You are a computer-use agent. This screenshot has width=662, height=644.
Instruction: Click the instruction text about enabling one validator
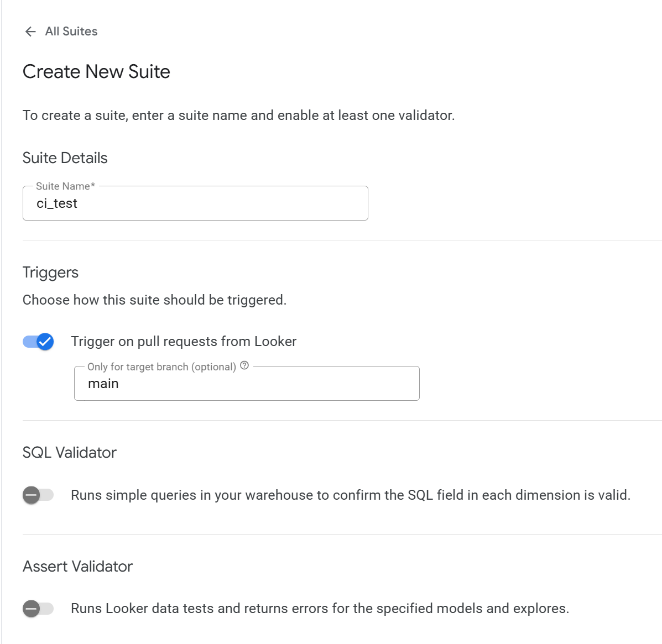point(238,115)
